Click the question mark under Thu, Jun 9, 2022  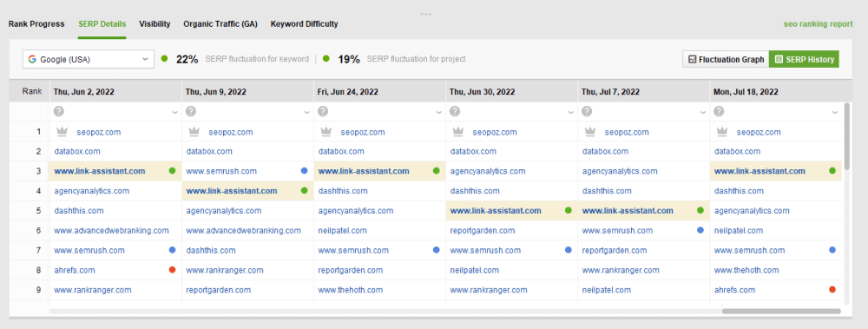191,111
